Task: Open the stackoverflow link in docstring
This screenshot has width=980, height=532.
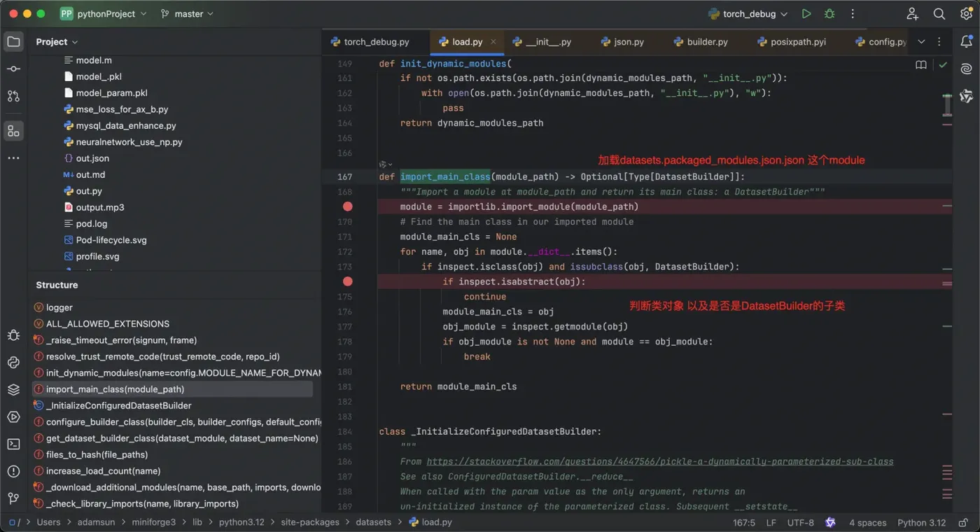Action: pos(659,461)
